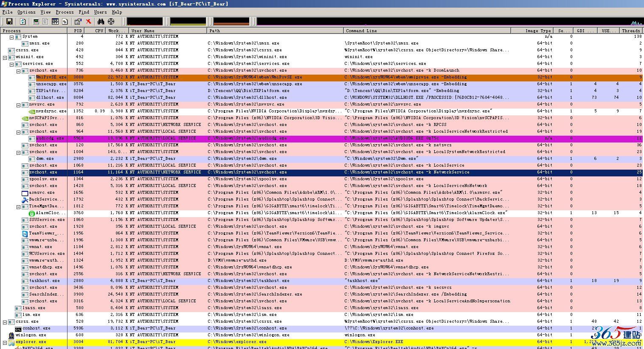Collapse the wininit.exe tree node
644x349 pixels.
(x=5, y=57)
